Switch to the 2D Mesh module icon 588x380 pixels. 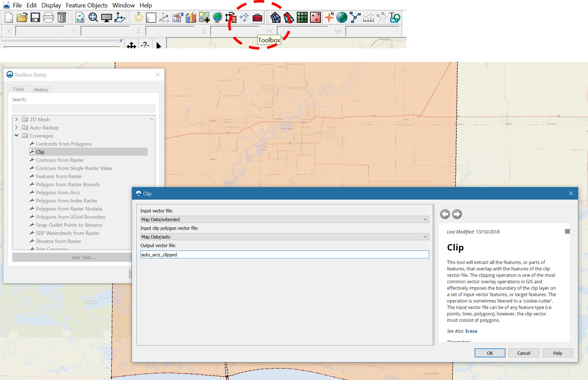point(275,18)
